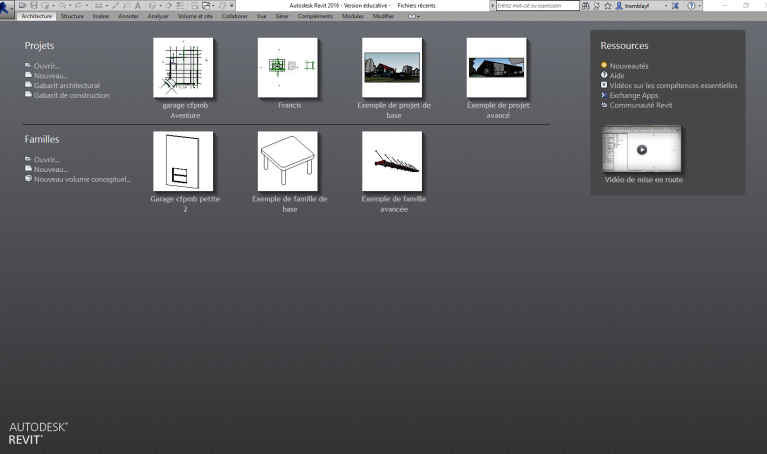This screenshot has width=767, height=454.
Task: Expand the Measure tool dropdown arrow
Action: (x=107, y=6)
